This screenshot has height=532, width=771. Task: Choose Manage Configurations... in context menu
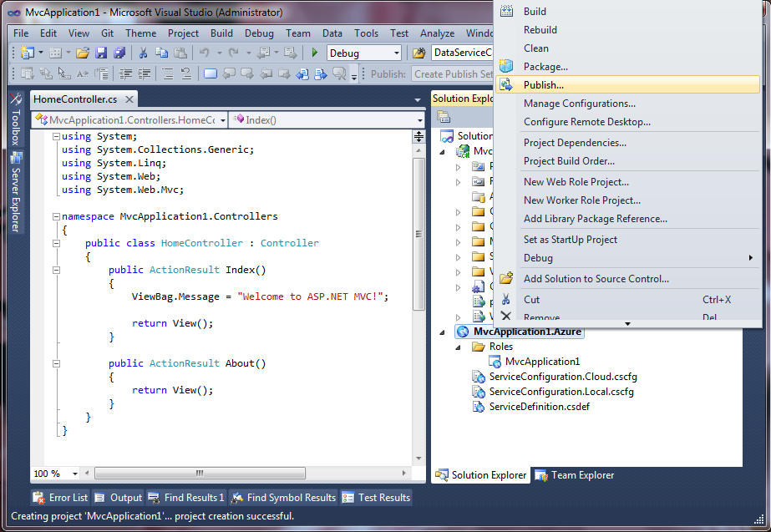pyautogui.click(x=628, y=104)
